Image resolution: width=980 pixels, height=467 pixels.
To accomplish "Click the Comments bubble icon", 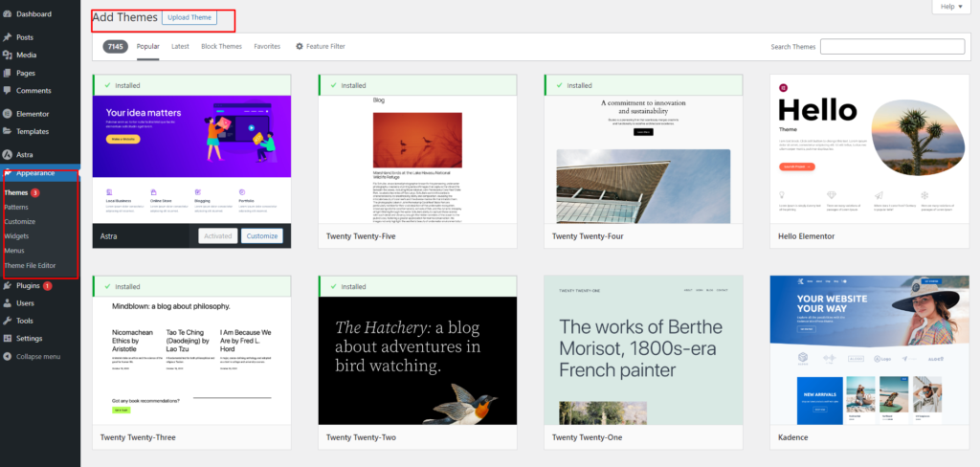I will coord(8,91).
